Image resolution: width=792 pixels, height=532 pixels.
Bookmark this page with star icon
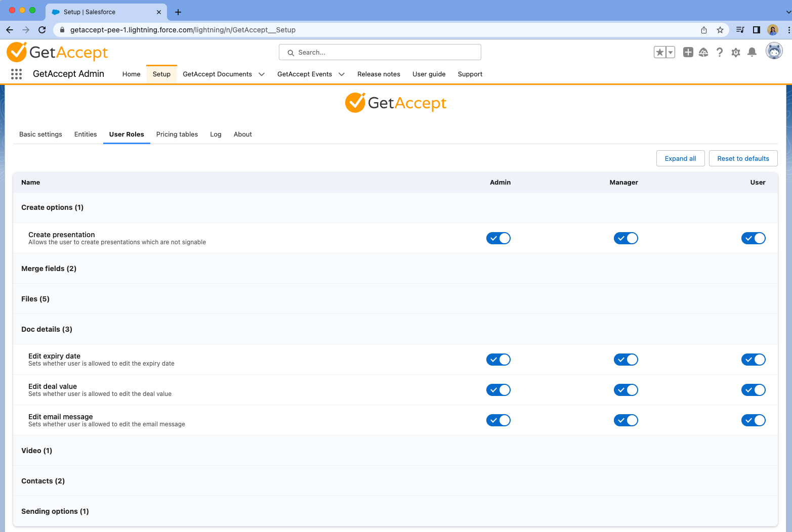[720, 30]
